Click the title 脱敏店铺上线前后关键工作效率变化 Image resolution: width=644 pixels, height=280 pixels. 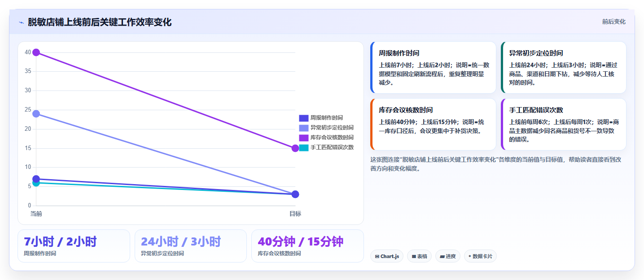coord(100,22)
